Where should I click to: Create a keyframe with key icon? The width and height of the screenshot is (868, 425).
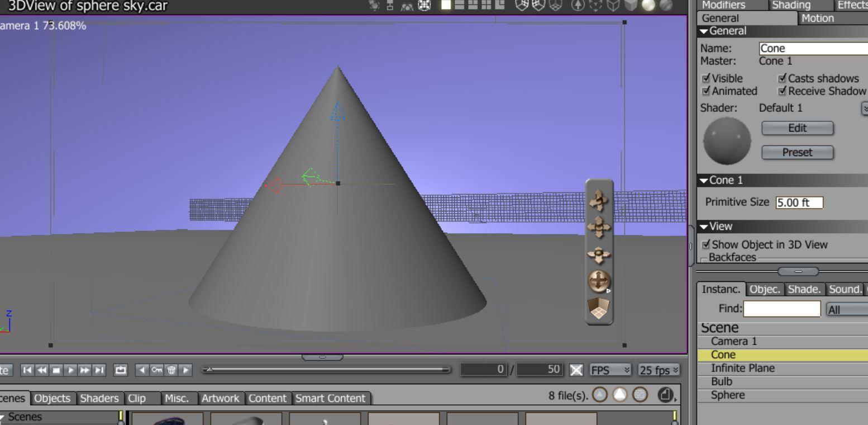coord(157,370)
